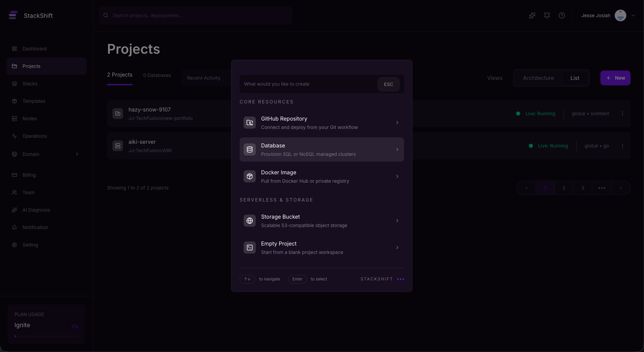
Task: Click the notification bell icon
Action: click(x=547, y=15)
